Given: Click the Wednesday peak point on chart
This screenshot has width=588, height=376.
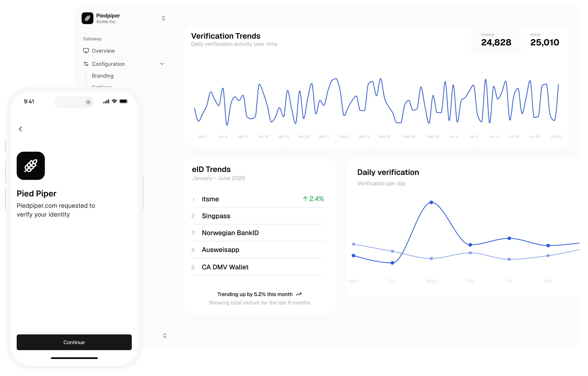Looking at the screenshot, I should tap(431, 202).
